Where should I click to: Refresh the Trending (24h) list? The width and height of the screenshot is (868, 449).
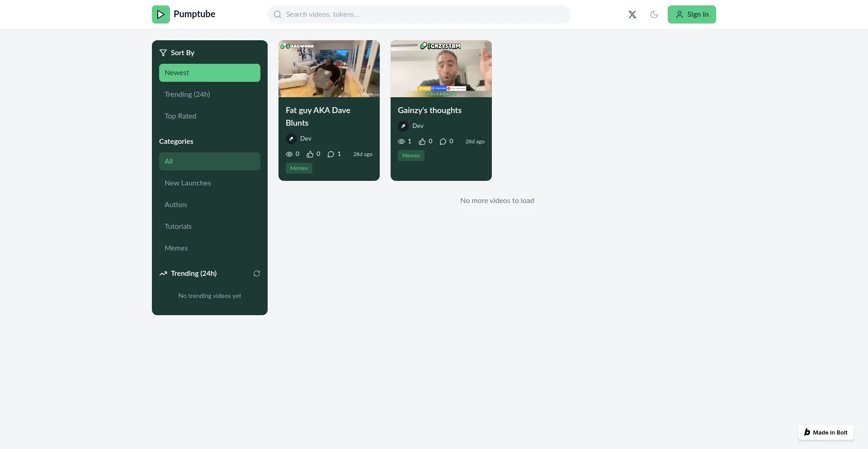257,274
